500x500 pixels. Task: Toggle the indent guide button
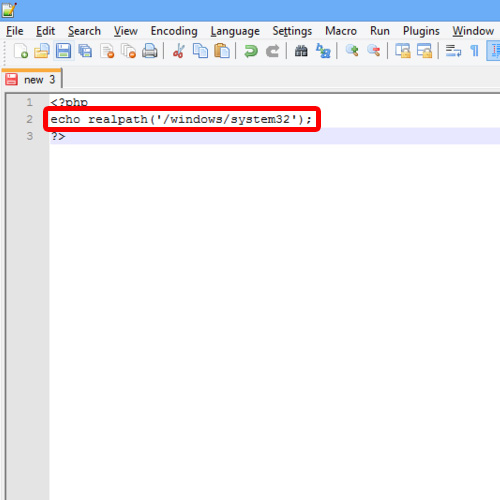(x=493, y=51)
